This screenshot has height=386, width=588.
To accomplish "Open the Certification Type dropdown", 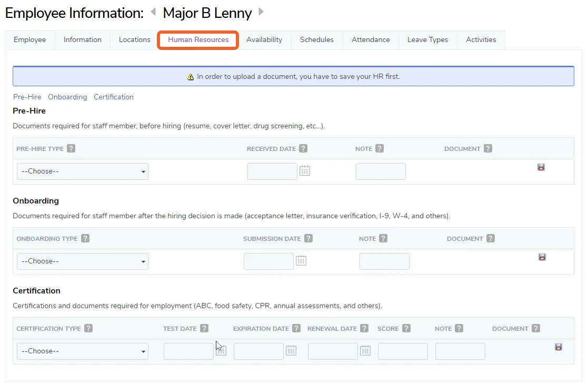I will pyautogui.click(x=83, y=351).
